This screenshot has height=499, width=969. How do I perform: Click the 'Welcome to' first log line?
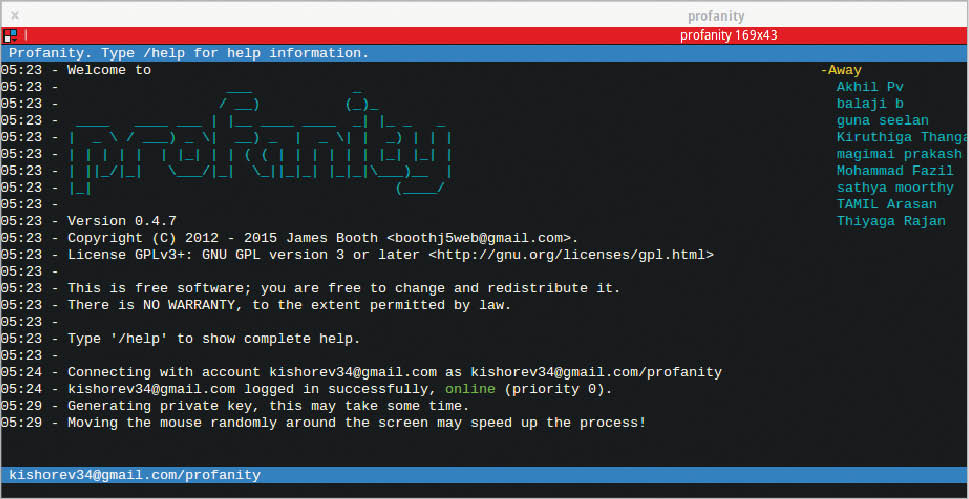point(109,70)
